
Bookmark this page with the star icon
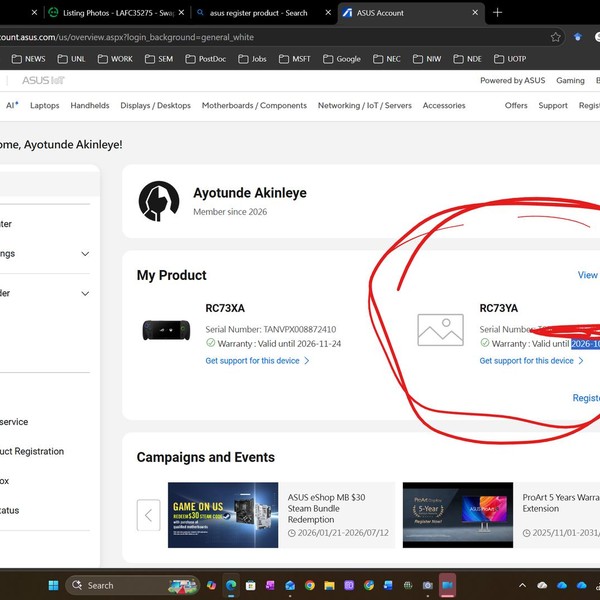tap(556, 37)
